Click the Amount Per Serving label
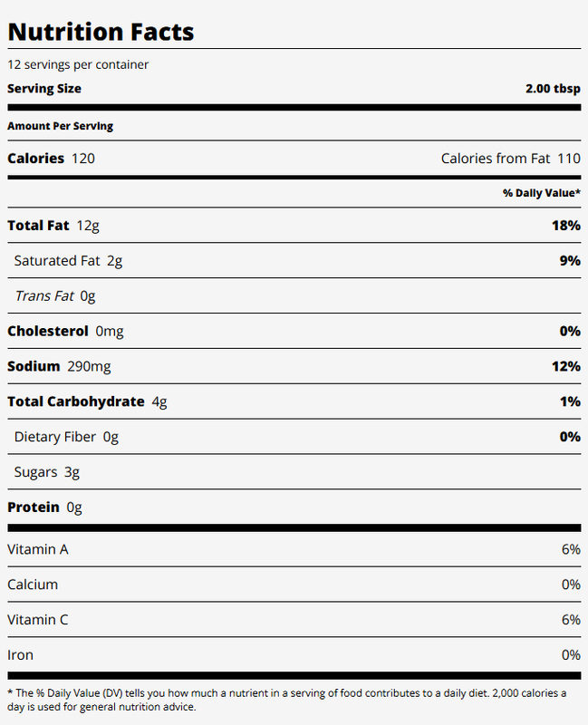This screenshot has height=725, width=588. tap(60, 126)
